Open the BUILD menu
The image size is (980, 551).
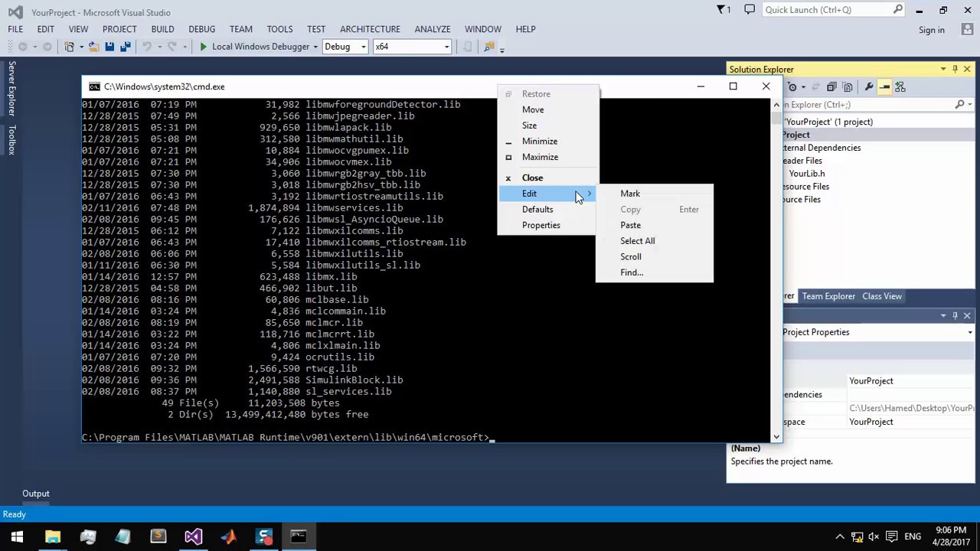162,29
